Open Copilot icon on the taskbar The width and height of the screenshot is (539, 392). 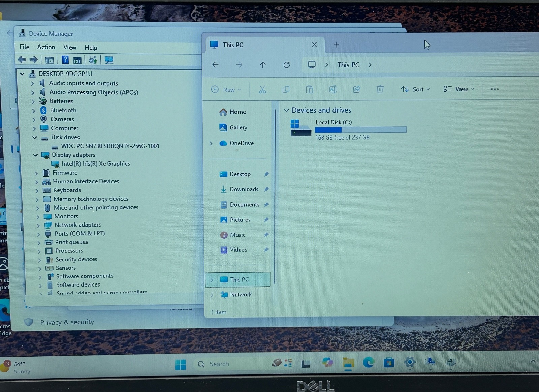click(x=327, y=363)
